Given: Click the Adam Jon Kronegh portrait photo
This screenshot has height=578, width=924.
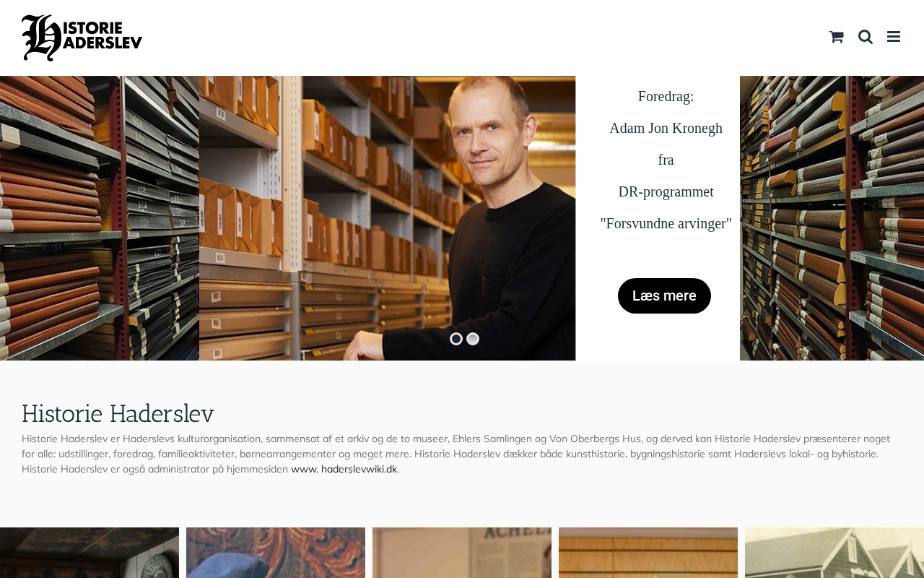Looking at the screenshot, I should click(388, 218).
